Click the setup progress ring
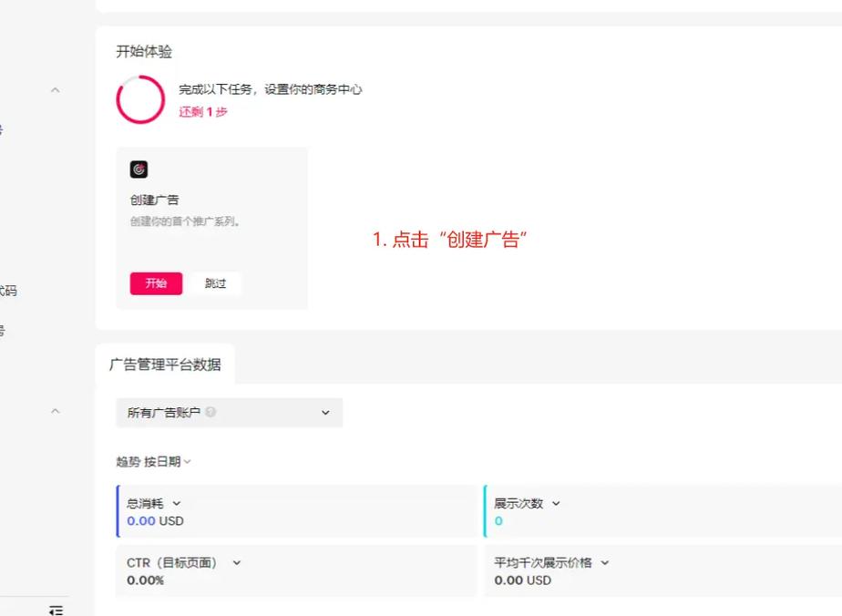 coord(140,100)
